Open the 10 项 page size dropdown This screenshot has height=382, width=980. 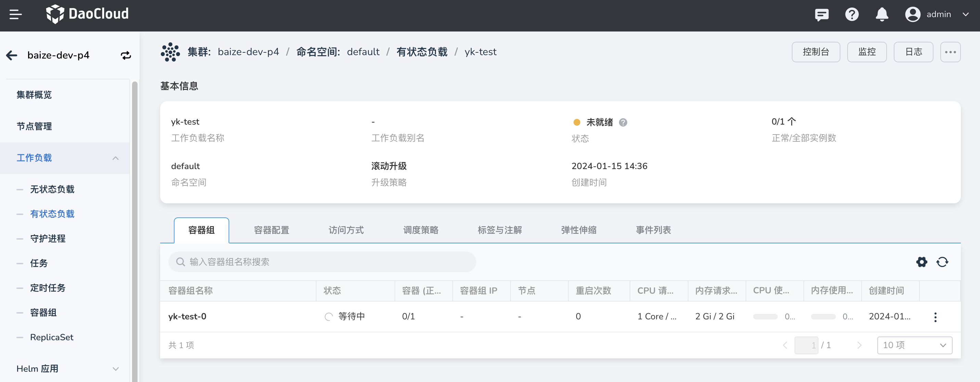coord(915,345)
